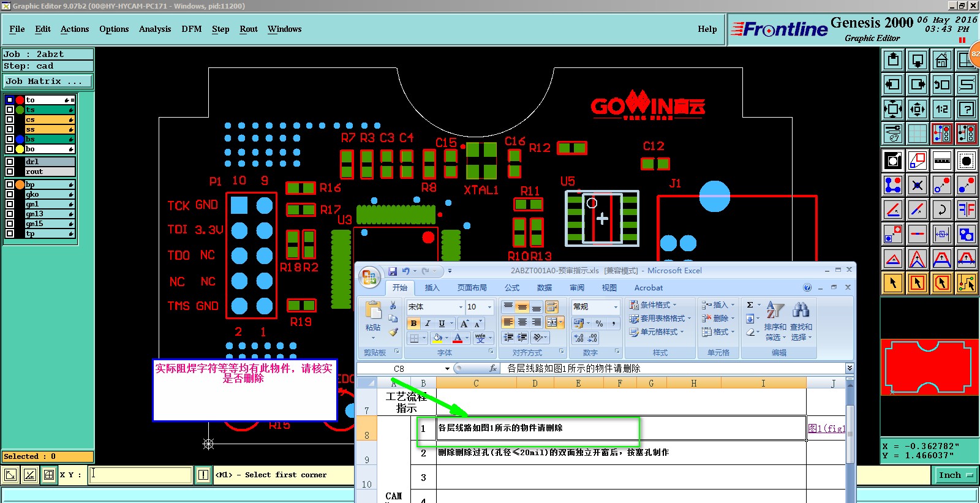Click the black circle in dotted square icon
The image size is (980, 503).
[967, 161]
